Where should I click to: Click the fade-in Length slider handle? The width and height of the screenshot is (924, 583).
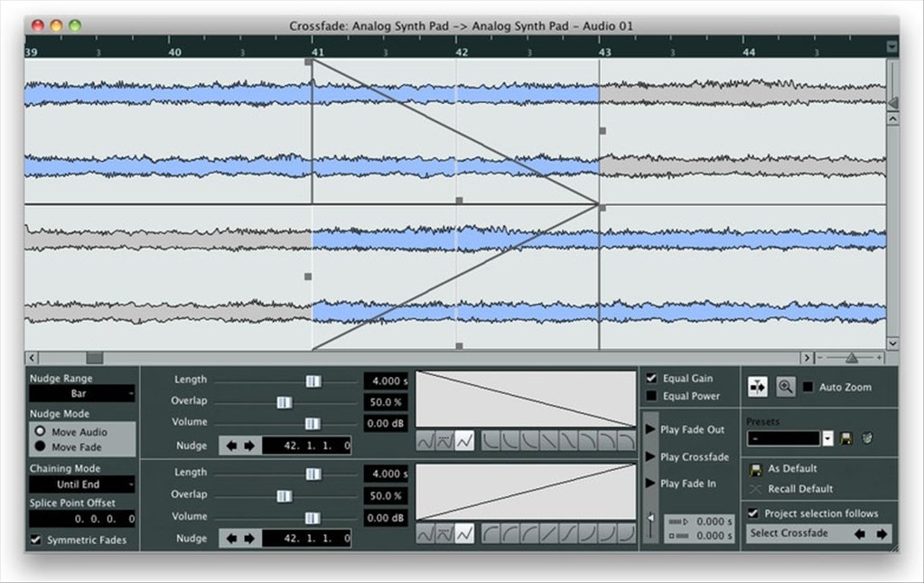313,474
